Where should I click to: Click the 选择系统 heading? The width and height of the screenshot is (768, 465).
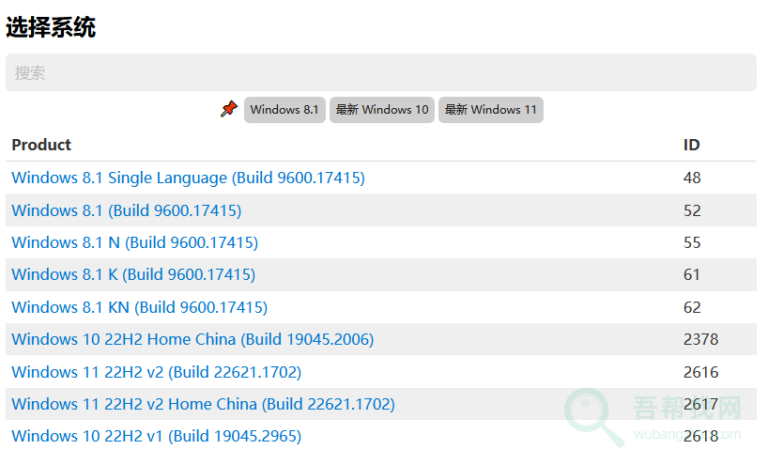(51, 27)
